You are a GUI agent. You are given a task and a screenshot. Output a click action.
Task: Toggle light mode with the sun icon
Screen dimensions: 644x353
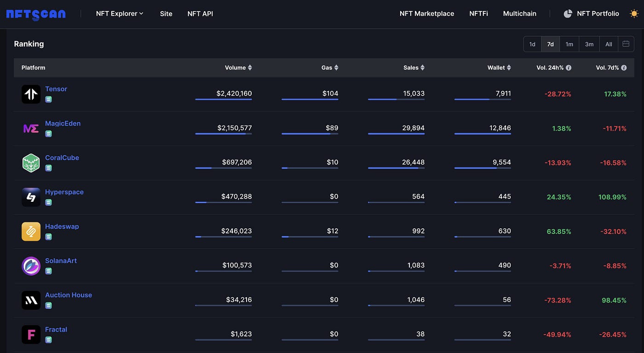click(634, 14)
